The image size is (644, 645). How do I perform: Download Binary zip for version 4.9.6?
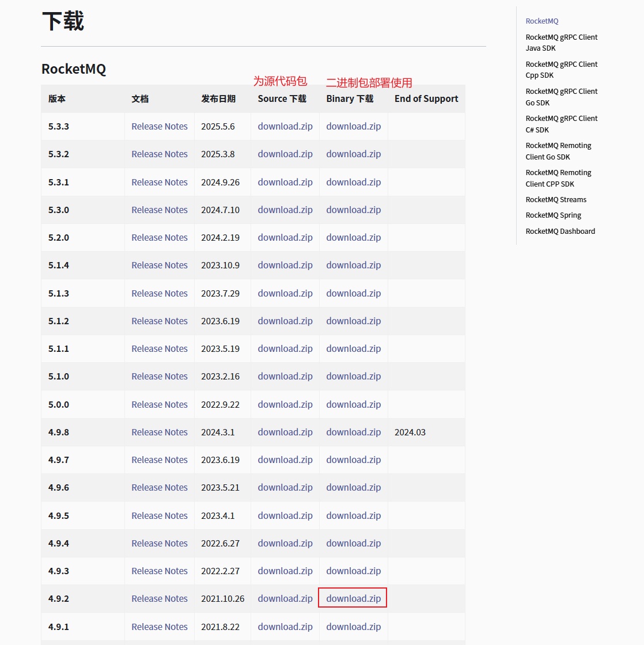click(x=354, y=487)
